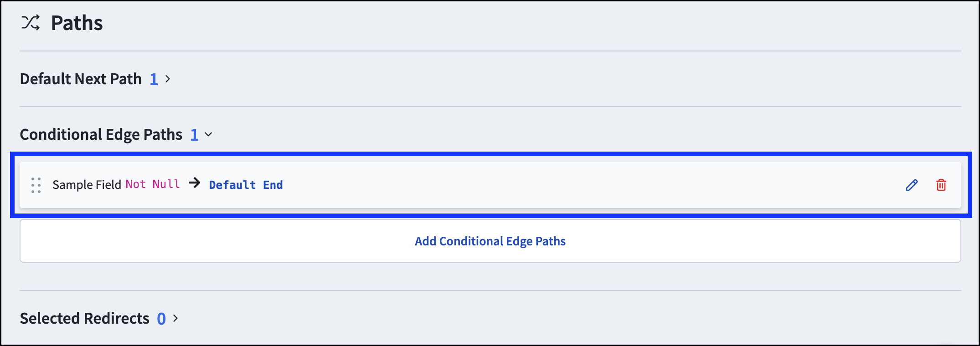Collapse the Conditional Edge Paths chevron
980x346 pixels.
[208, 135]
